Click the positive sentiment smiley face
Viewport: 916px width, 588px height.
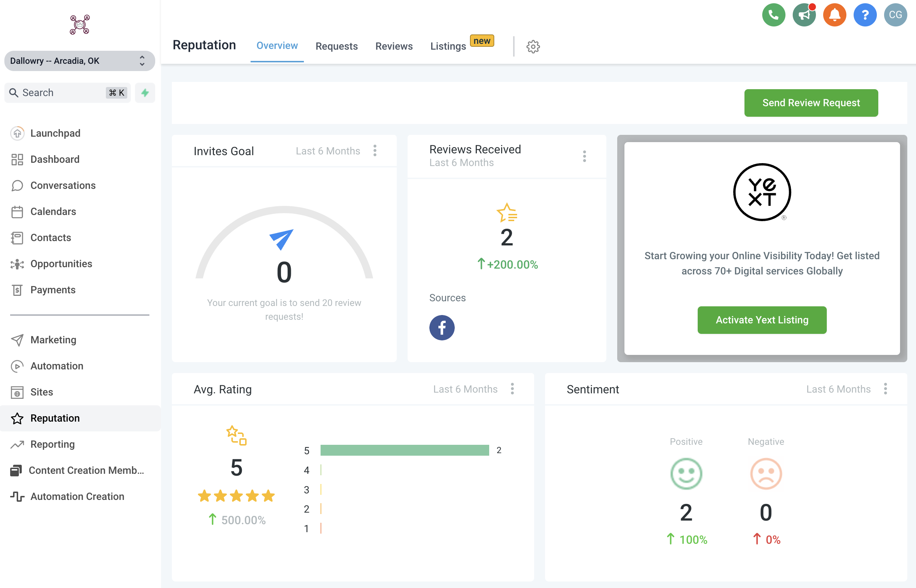coord(686,473)
